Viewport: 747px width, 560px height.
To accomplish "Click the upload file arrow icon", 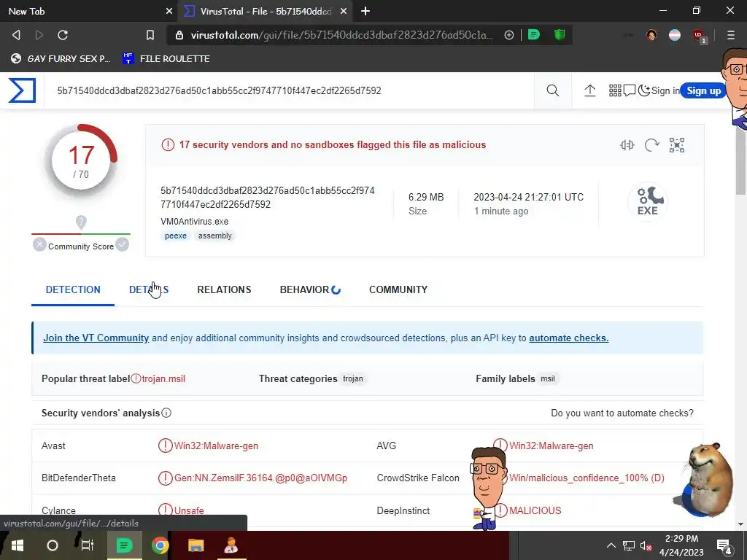I will point(589,90).
